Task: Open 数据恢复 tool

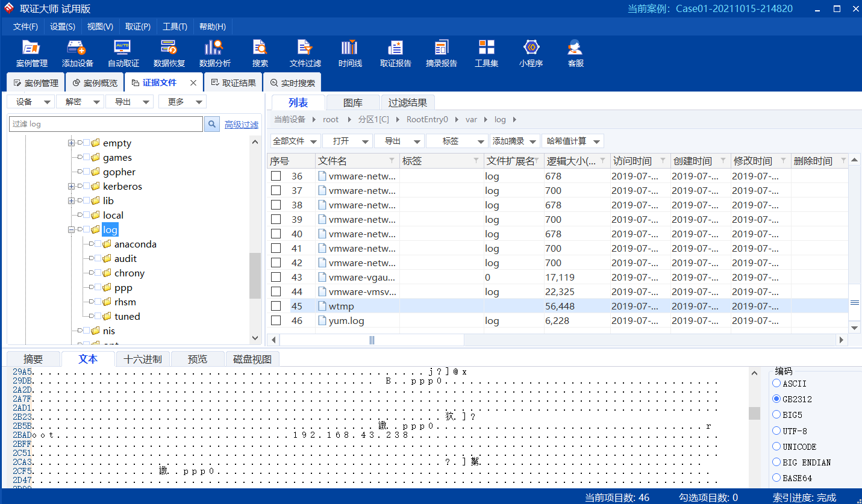Action: point(169,54)
